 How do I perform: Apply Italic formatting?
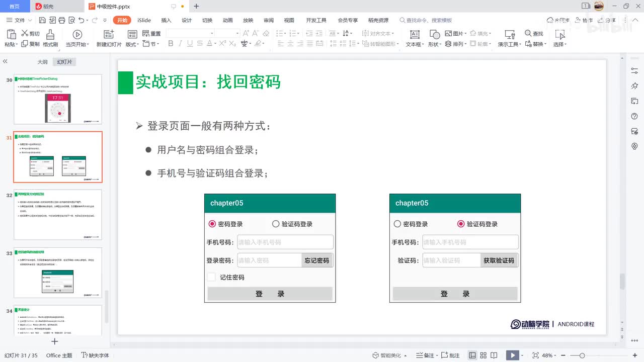click(x=181, y=44)
